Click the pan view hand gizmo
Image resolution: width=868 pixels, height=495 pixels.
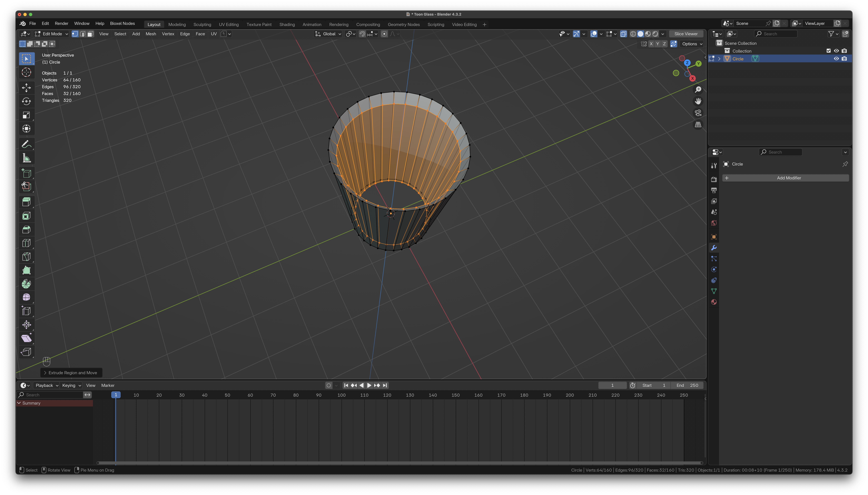point(698,101)
